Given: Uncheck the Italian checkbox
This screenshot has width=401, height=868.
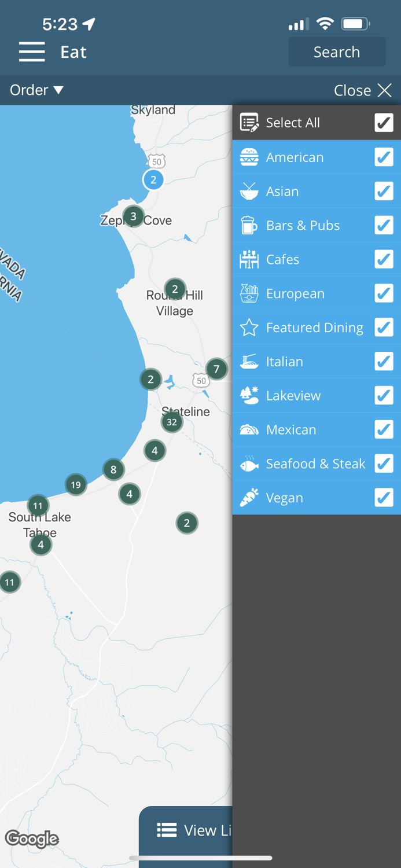Looking at the screenshot, I should coord(384,362).
